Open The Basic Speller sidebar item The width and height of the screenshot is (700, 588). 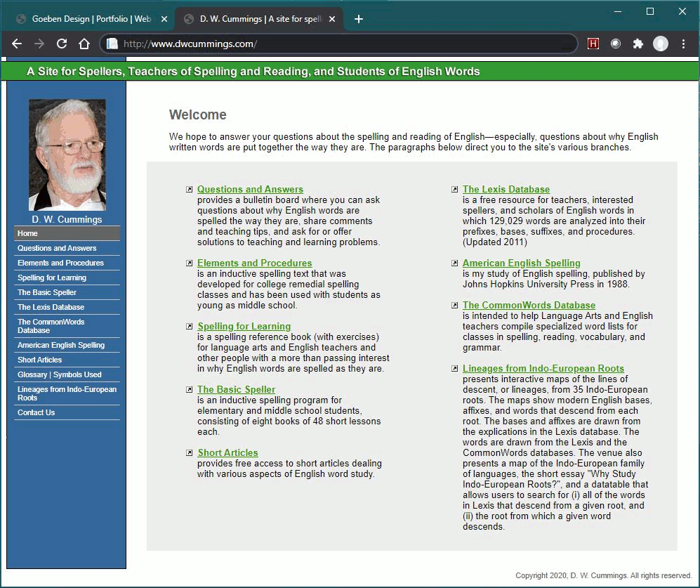pos(67,292)
